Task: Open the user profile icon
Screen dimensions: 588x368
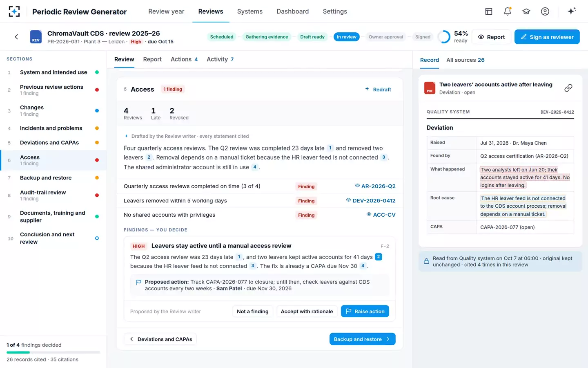Action: [545, 11]
